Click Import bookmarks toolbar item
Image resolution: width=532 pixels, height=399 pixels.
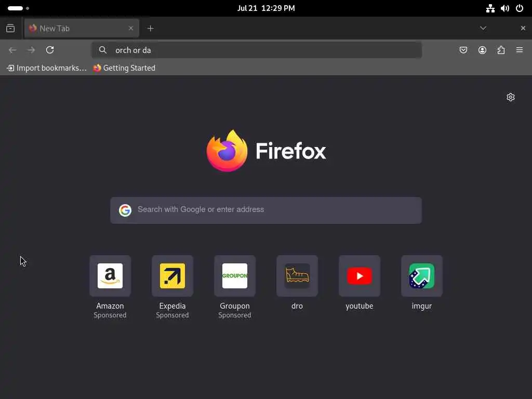coord(47,68)
